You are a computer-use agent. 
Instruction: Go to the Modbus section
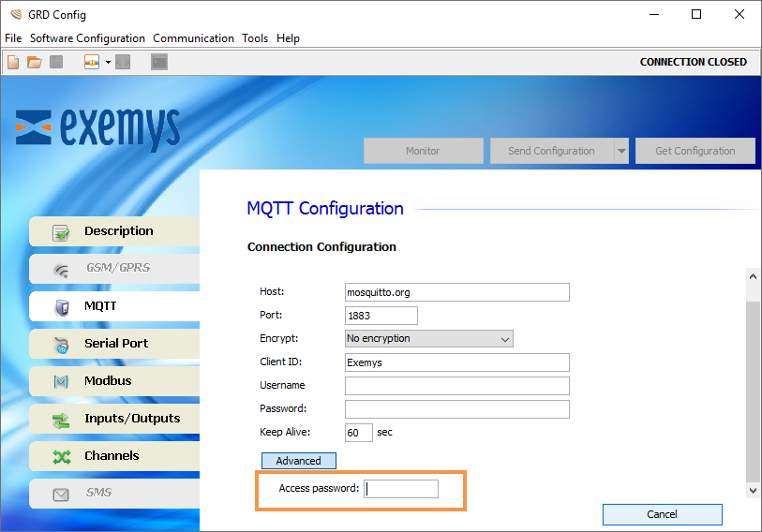click(x=114, y=381)
